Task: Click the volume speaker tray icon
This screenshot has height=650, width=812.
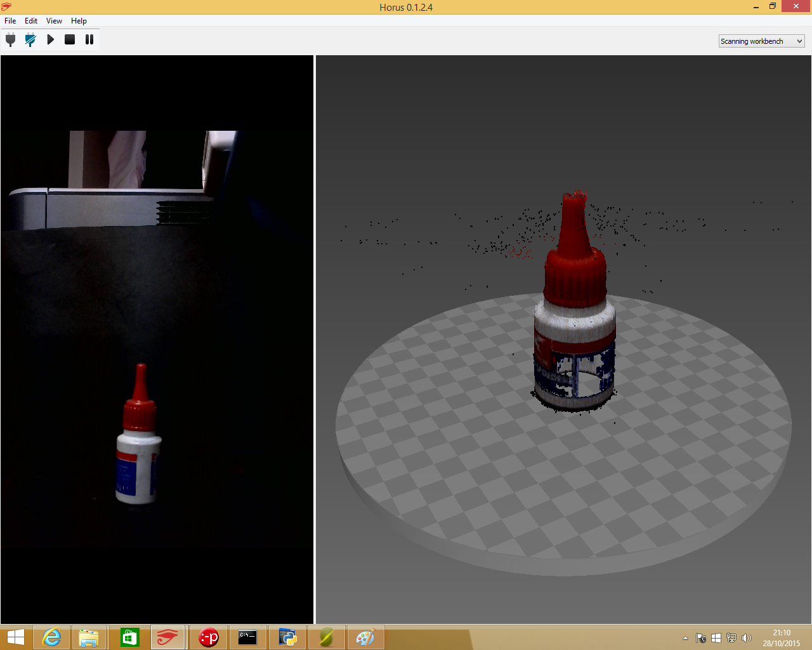Action: point(747,638)
